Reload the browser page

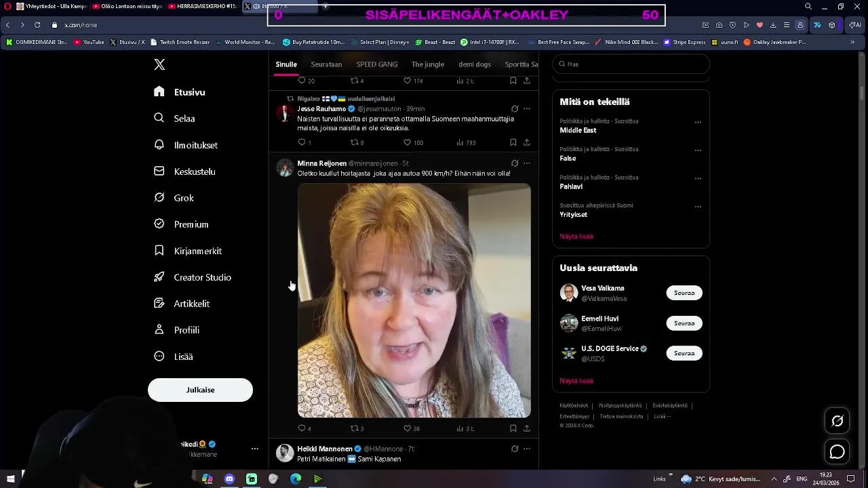pyautogui.click(x=37, y=25)
